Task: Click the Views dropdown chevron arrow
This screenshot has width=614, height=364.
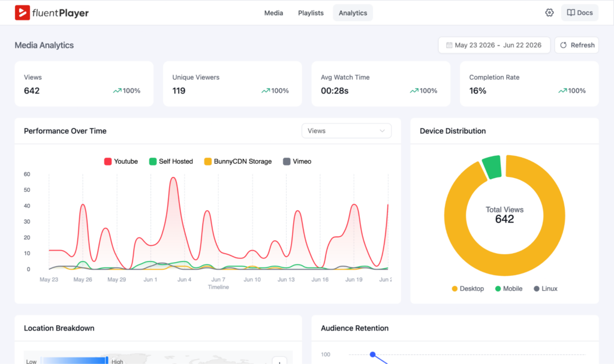Action: click(382, 131)
